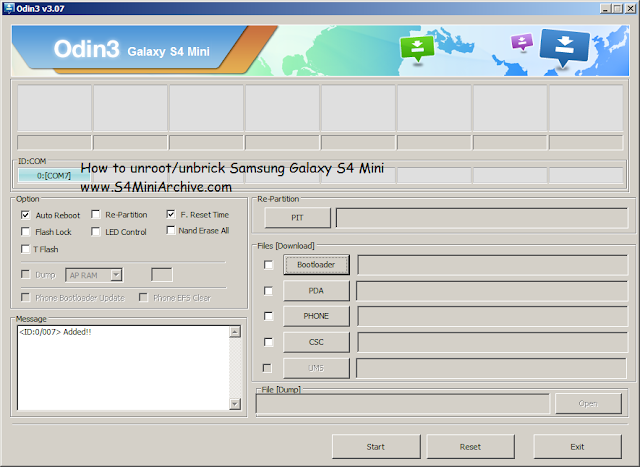Check the T Flash option
This screenshot has width=640, height=467.
pos(25,249)
